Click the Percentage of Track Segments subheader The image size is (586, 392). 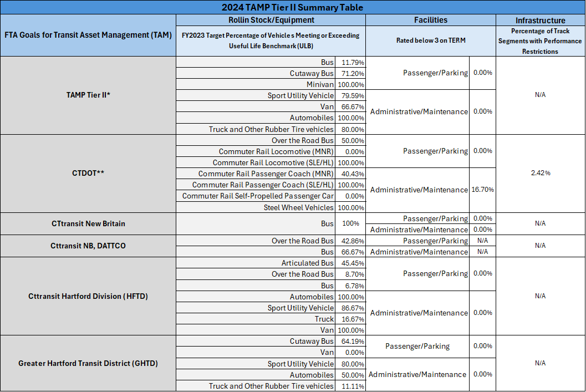[x=540, y=41]
